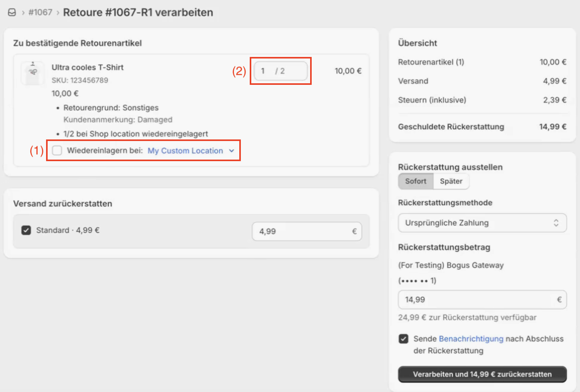Open the My Custom Location dropdown
Viewport: 580px width, 392px height.
pyautogui.click(x=185, y=151)
